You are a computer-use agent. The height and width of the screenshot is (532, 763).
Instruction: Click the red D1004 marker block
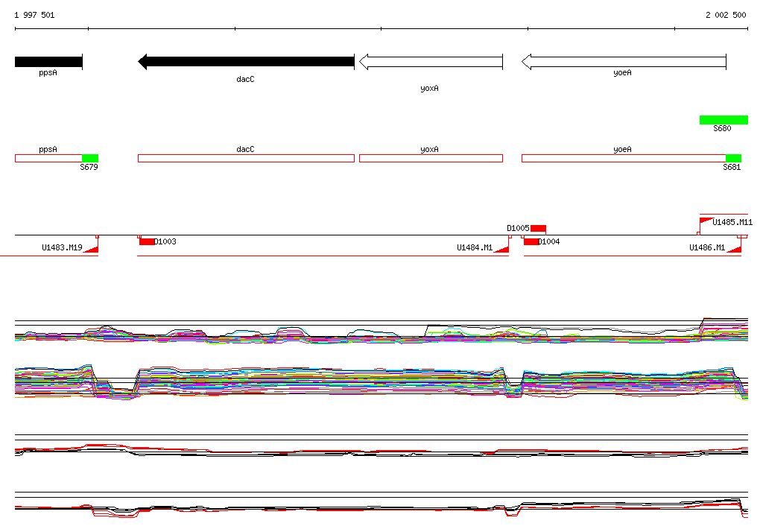pos(531,241)
